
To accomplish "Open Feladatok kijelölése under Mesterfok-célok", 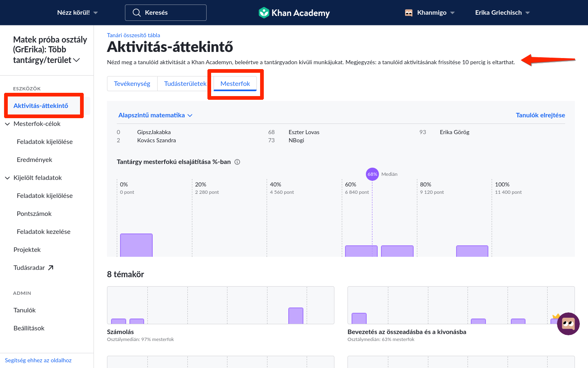I will (x=45, y=142).
